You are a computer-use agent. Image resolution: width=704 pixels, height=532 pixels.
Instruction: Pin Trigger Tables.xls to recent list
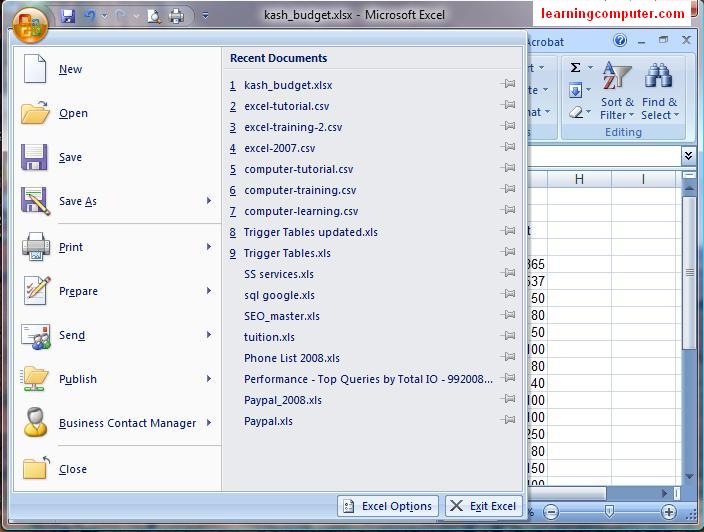[509, 252]
